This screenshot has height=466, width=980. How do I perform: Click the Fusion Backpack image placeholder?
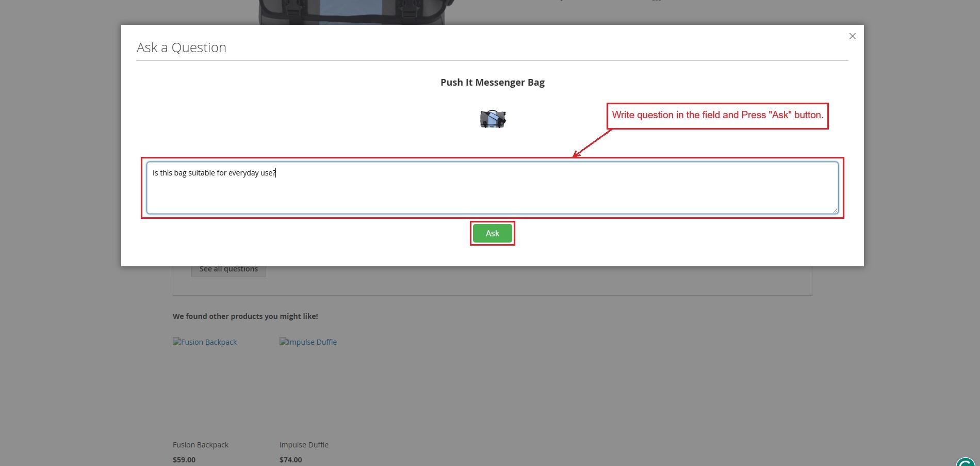205,342
